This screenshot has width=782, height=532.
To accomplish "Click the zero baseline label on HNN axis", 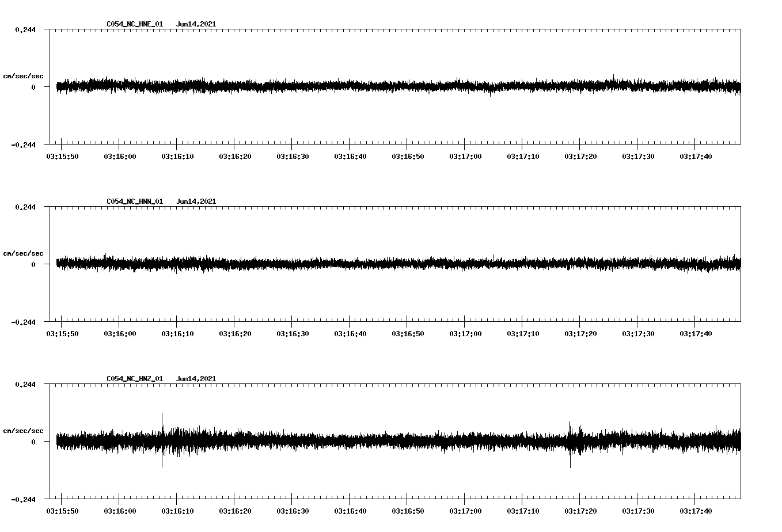I will click(33, 265).
